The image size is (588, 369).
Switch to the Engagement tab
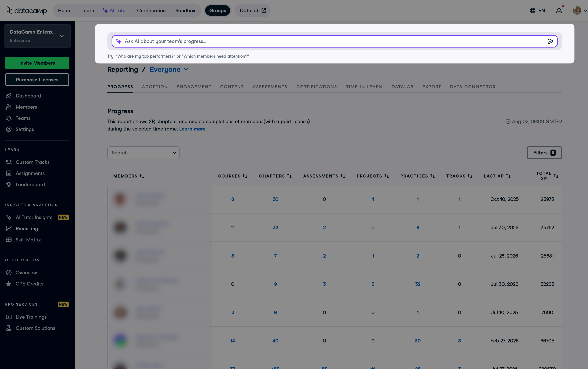(x=194, y=87)
